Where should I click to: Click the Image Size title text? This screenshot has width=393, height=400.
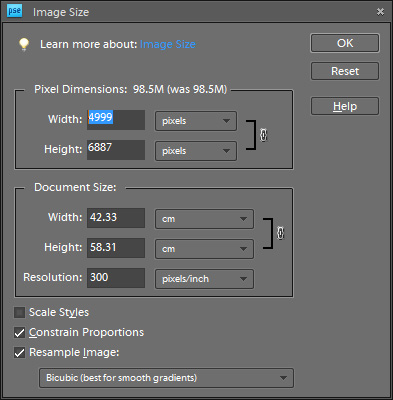click(x=61, y=12)
